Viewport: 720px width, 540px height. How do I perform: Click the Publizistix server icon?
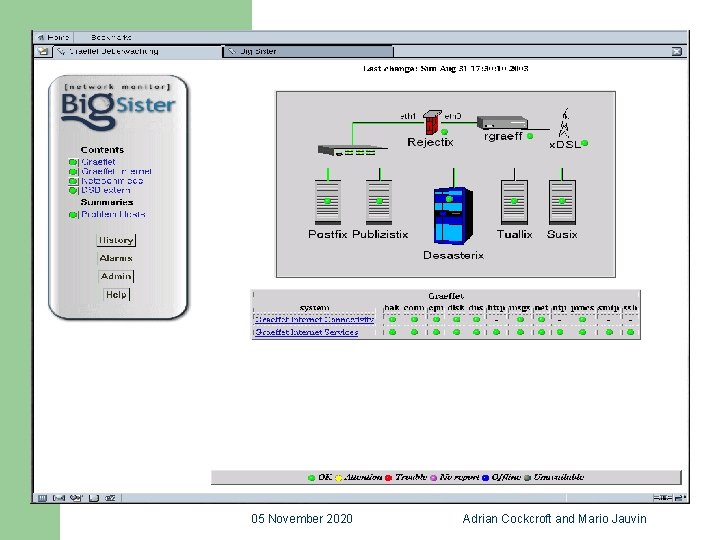(x=379, y=202)
